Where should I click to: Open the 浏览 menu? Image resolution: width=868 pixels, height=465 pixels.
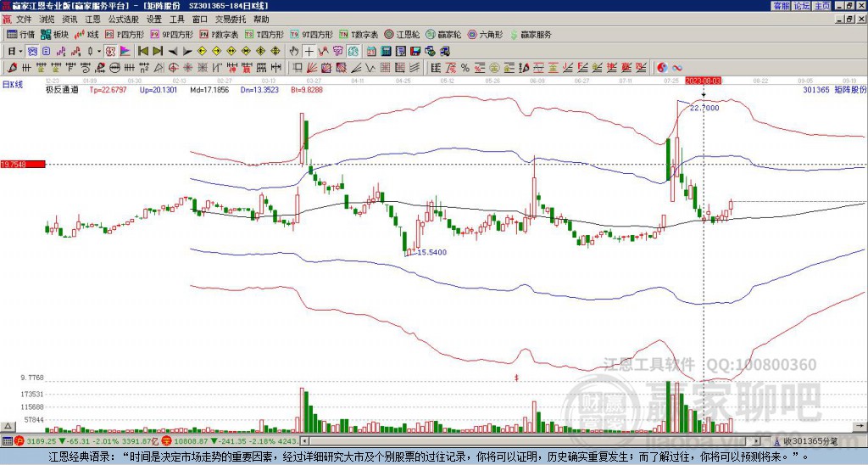point(47,20)
